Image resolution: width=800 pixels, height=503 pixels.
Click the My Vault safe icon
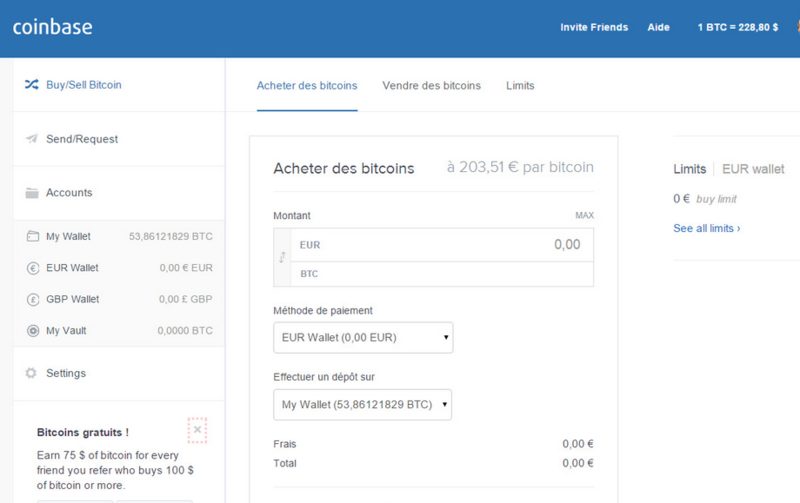33,331
